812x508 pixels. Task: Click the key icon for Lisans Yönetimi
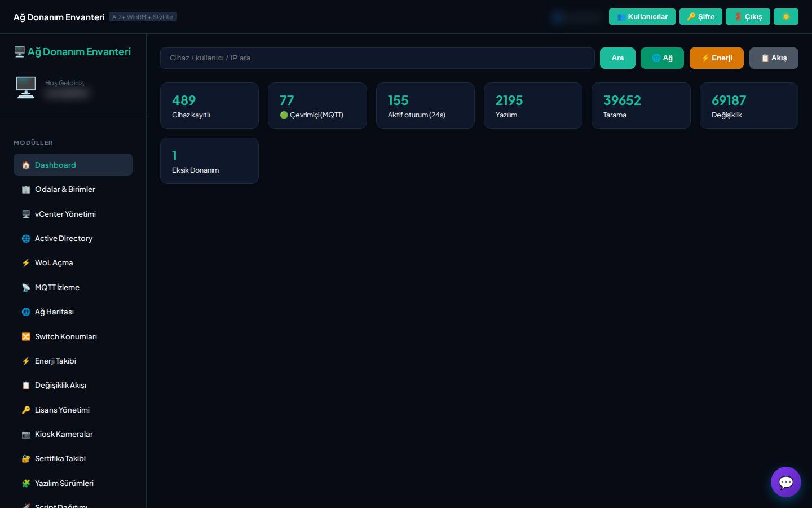tap(26, 410)
